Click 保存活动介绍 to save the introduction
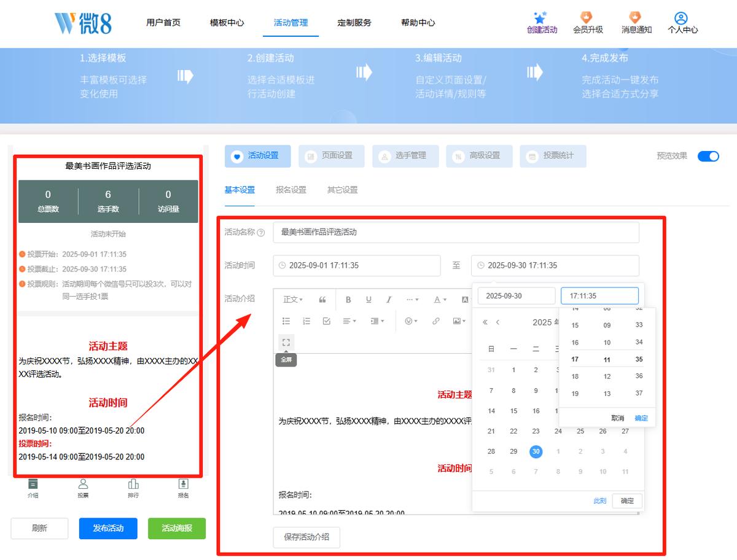The height and width of the screenshot is (560, 737). pyautogui.click(x=306, y=537)
